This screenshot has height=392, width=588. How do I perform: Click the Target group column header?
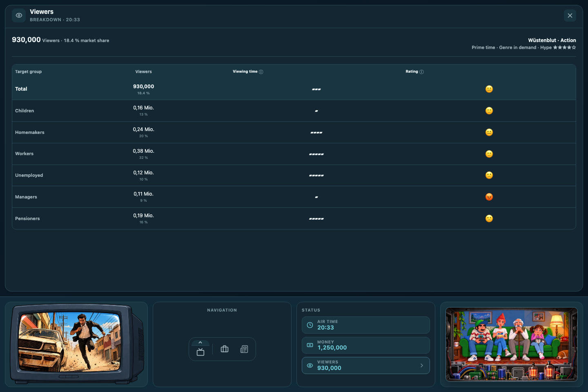pos(29,72)
